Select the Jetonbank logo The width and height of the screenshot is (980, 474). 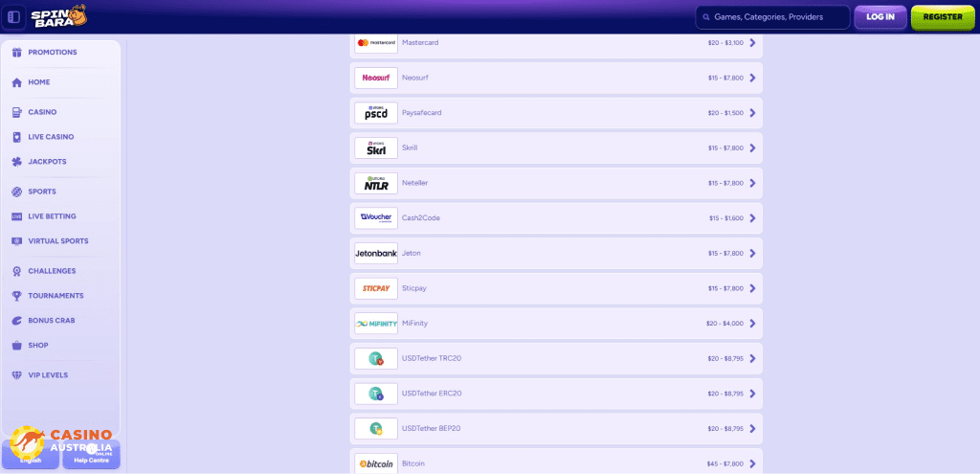(376, 253)
